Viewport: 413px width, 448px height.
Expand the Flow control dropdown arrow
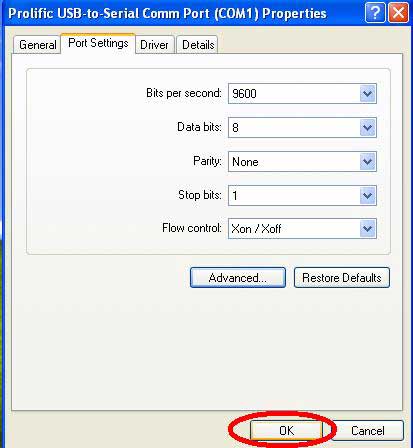pos(368,229)
